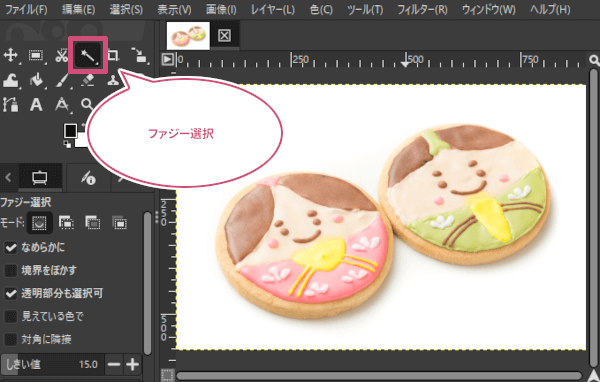Open the image menu arrow at ruler corner
Image resolution: width=600 pixels, height=382 pixels.
167,59
